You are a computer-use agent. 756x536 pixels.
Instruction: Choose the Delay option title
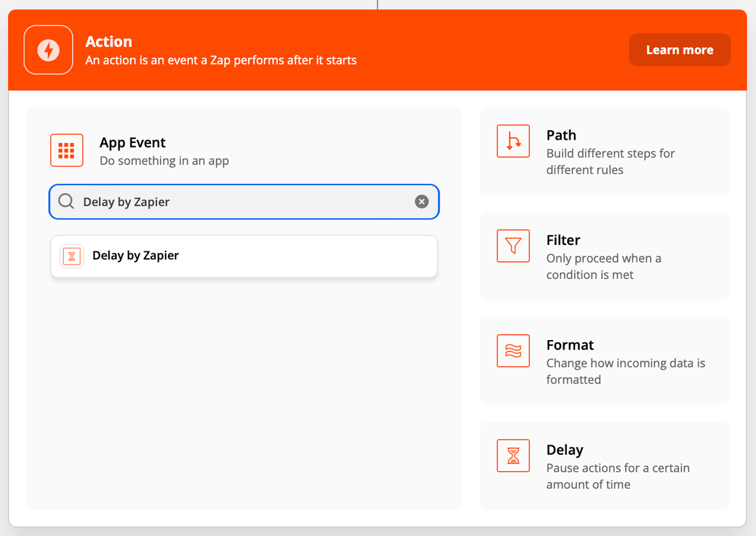565,450
